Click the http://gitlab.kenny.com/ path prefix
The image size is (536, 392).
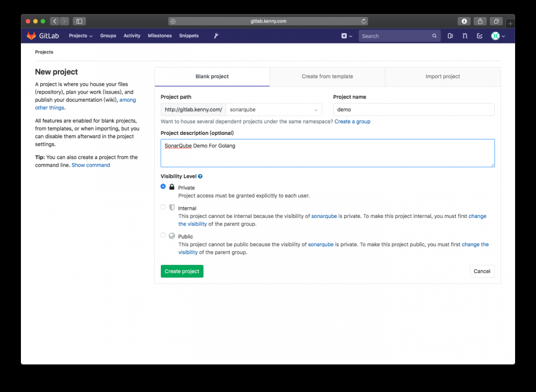pyautogui.click(x=193, y=110)
